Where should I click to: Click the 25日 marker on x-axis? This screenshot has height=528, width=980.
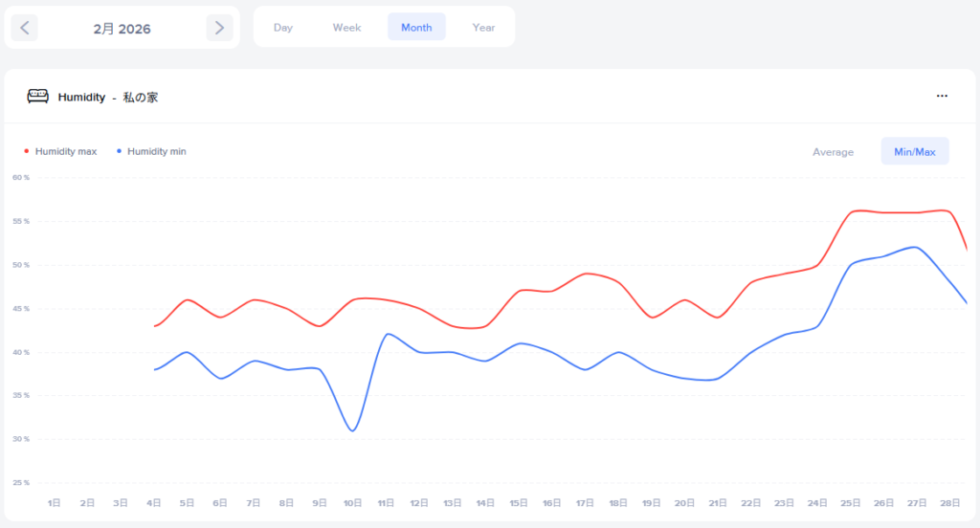[850, 502]
